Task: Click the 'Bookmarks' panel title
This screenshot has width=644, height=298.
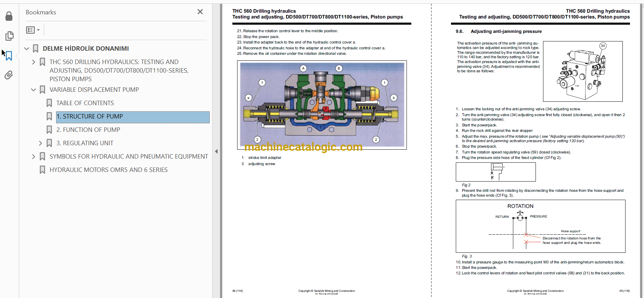Action: (41, 12)
